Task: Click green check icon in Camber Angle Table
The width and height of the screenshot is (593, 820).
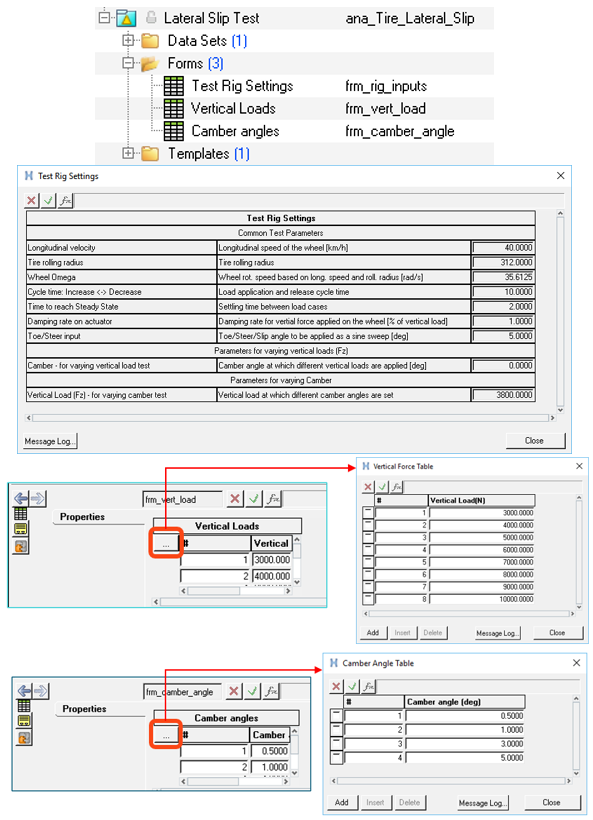Action: coord(352,686)
